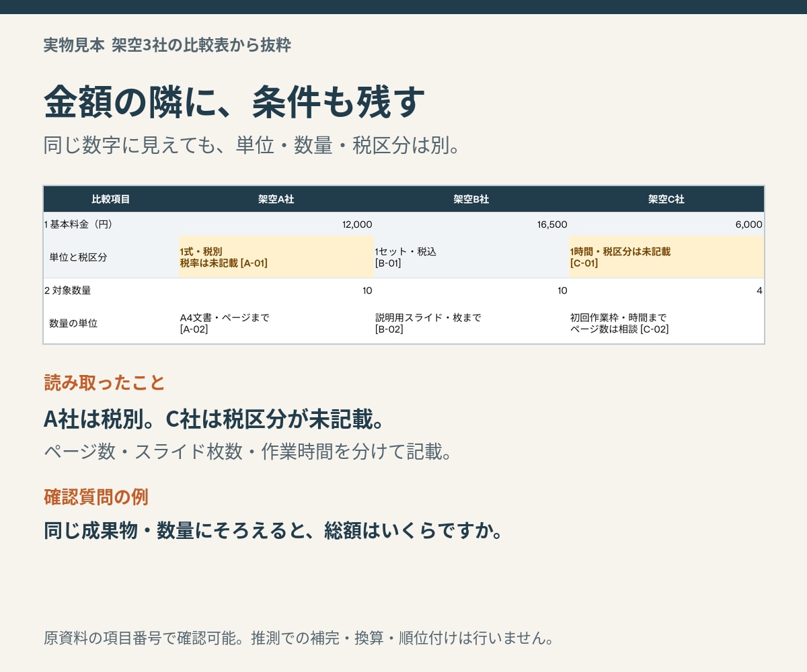Click the cell 'A4文書・ページまで [A-02]'
Image resolution: width=807 pixels, height=672 pixels.
[x=276, y=323]
